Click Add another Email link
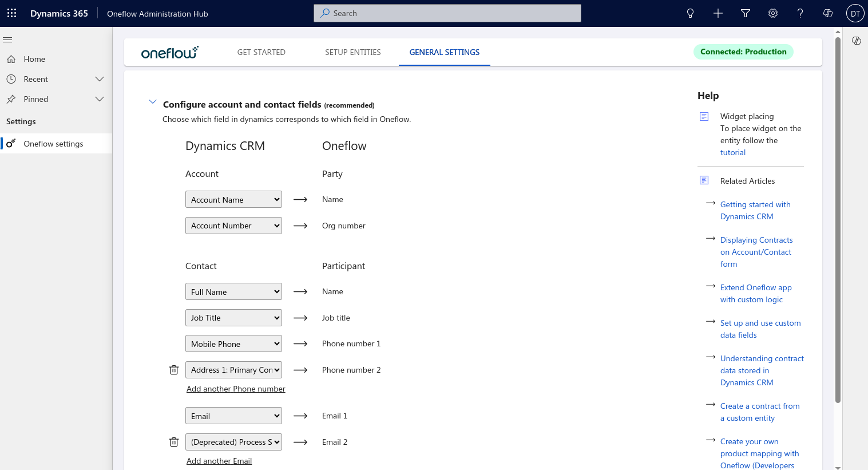The height and width of the screenshot is (470, 868). (x=219, y=461)
